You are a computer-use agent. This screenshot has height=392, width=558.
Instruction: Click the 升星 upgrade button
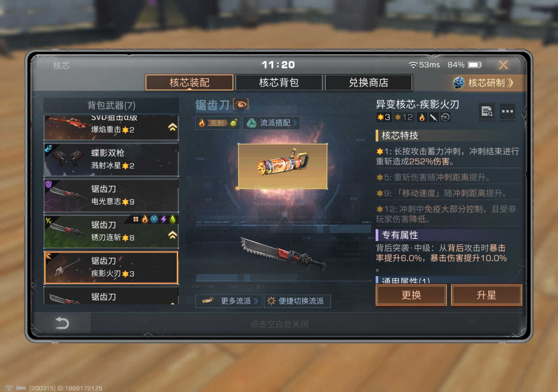486,295
